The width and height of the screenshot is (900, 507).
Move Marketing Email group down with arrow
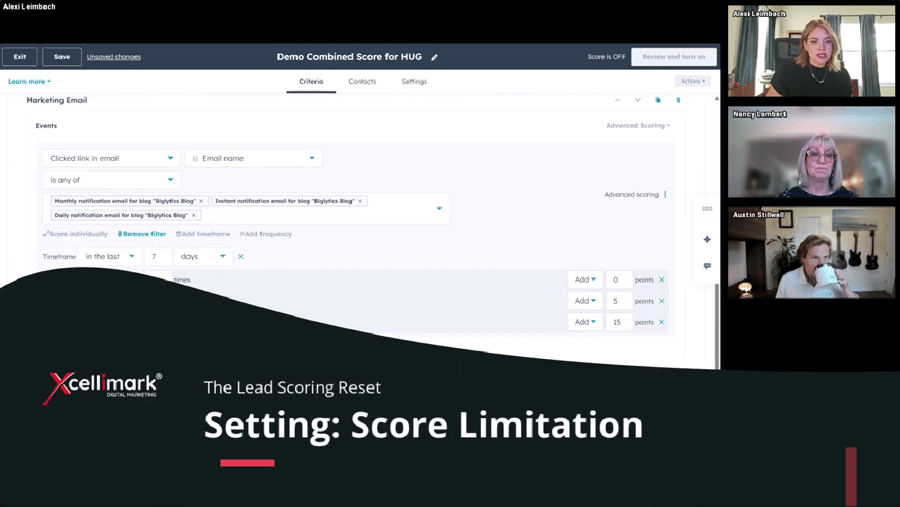637,100
